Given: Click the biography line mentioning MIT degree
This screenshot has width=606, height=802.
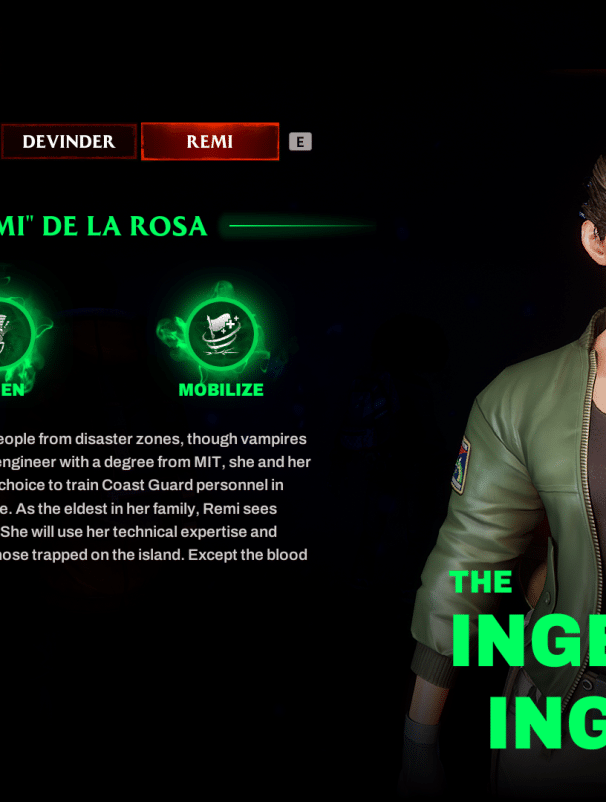Looking at the screenshot, I should coord(155,462).
